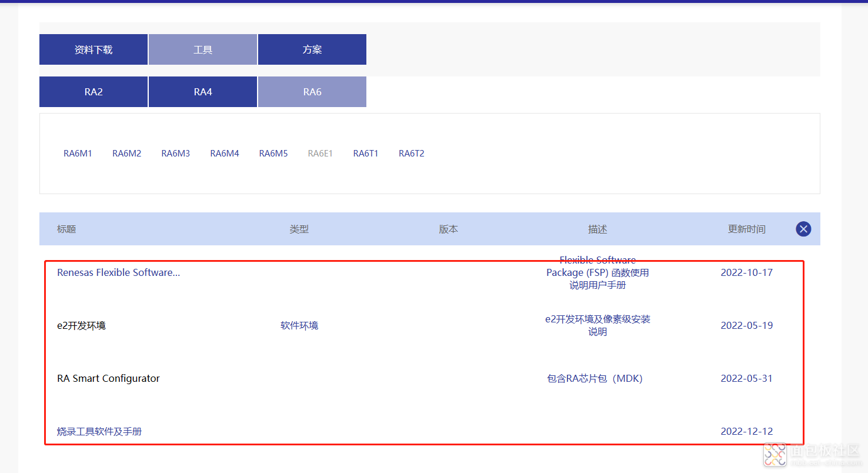
Task: Click the RA Smart Configurator title
Action: pyautogui.click(x=108, y=378)
